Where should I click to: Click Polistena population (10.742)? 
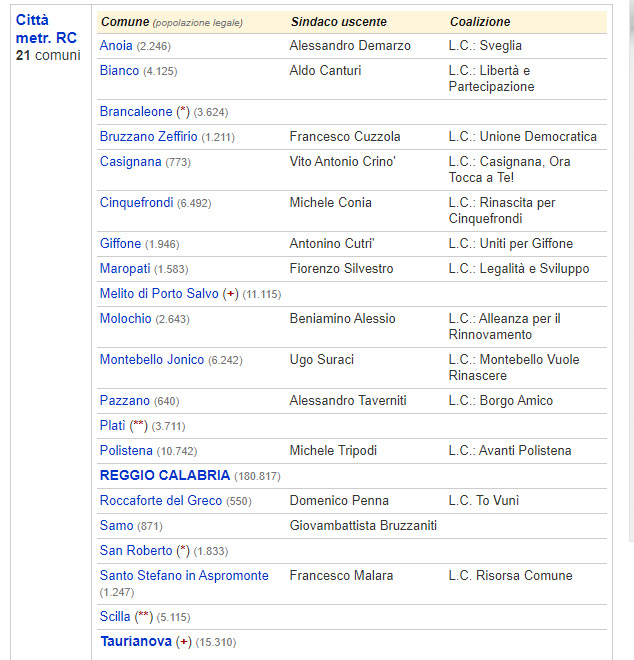click(177, 451)
